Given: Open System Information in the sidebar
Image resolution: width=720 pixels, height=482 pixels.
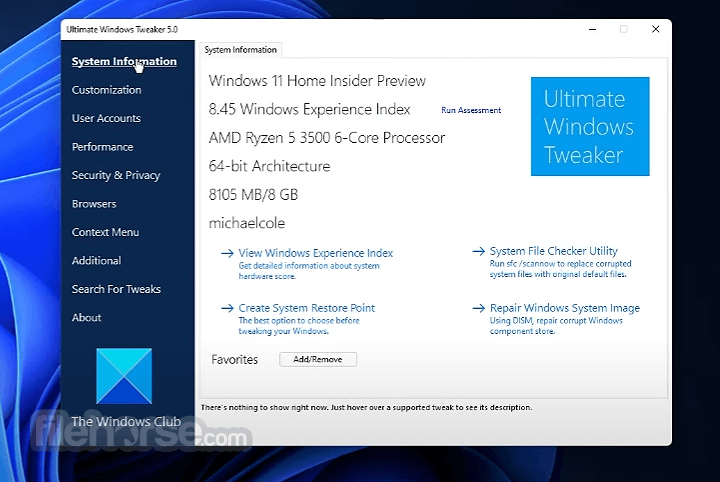Looking at the screenshot, I should click(124, 62).
